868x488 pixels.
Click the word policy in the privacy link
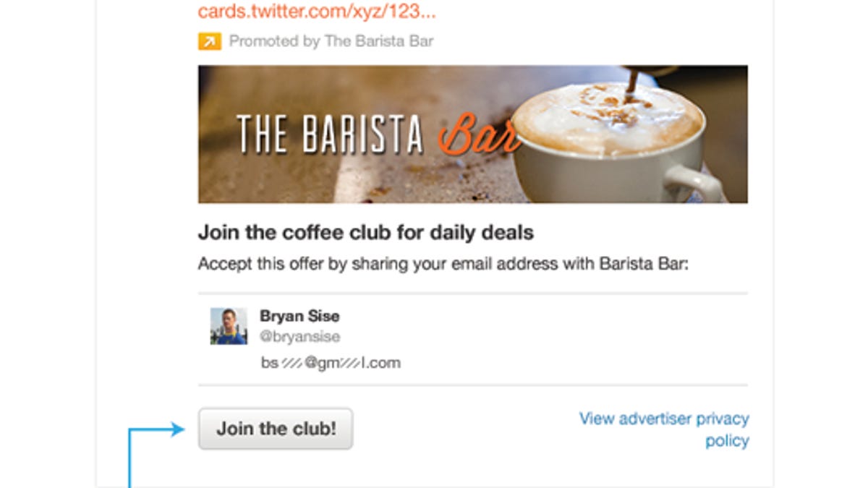pos(727,441)
